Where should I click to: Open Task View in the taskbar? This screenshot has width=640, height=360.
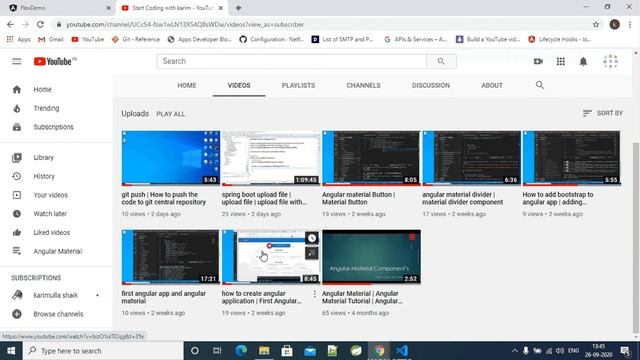pyautogui.click(x=217, y=351)
